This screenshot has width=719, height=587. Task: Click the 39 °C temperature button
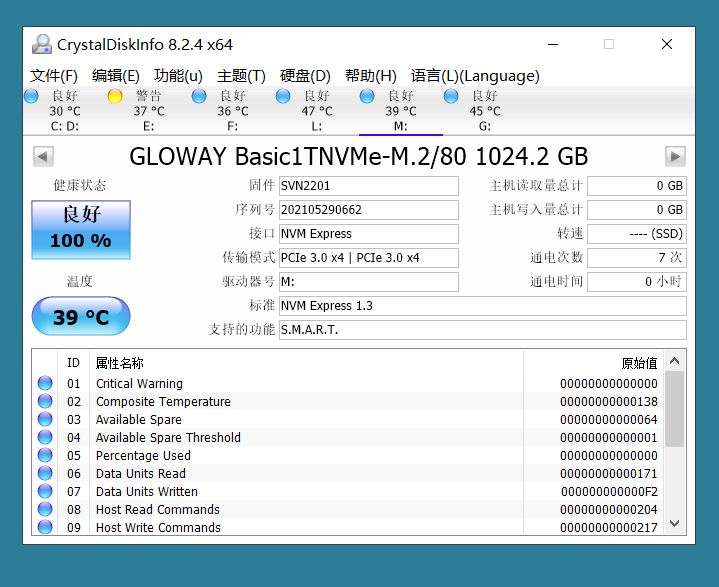coord(81,316)
